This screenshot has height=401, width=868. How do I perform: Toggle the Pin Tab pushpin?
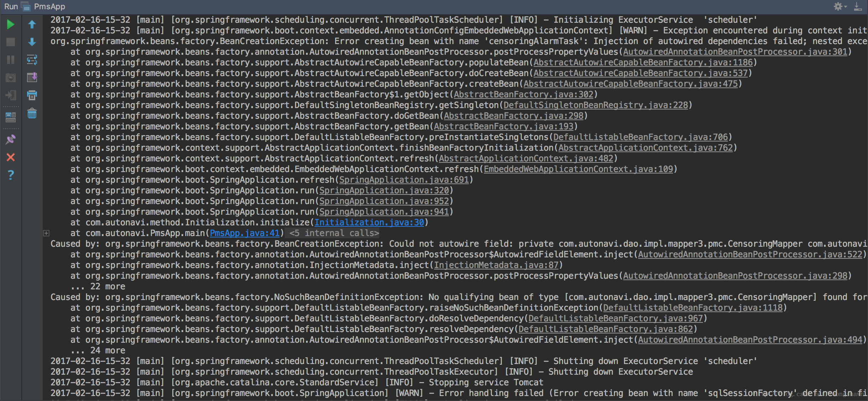tap(11, 139)
